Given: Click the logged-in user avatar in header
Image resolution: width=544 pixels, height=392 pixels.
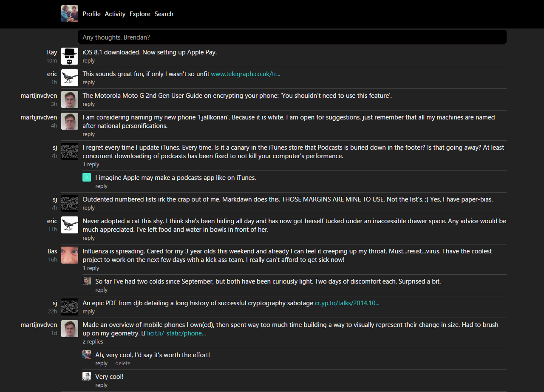Looking at the screenshot, I should [x=70, y=14].
